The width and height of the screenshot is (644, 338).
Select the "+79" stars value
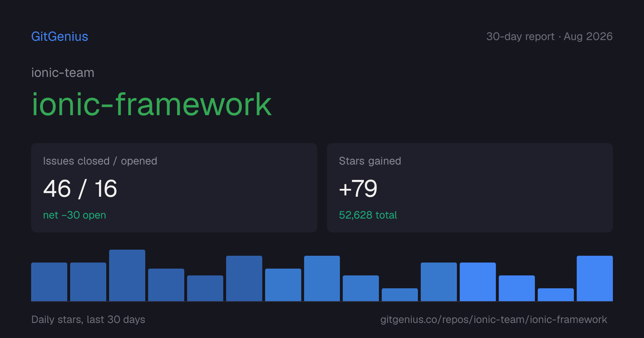(x=358, y=188)
